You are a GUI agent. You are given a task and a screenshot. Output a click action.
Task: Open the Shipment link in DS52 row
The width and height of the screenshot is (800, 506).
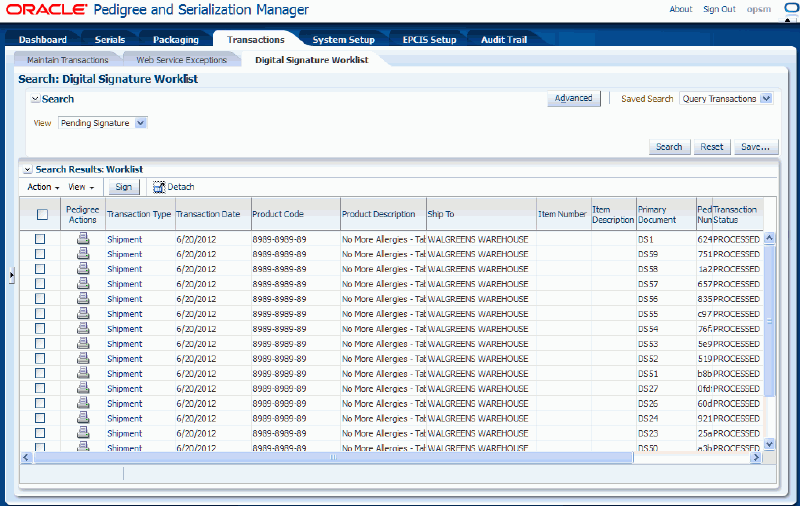[124, 359]
